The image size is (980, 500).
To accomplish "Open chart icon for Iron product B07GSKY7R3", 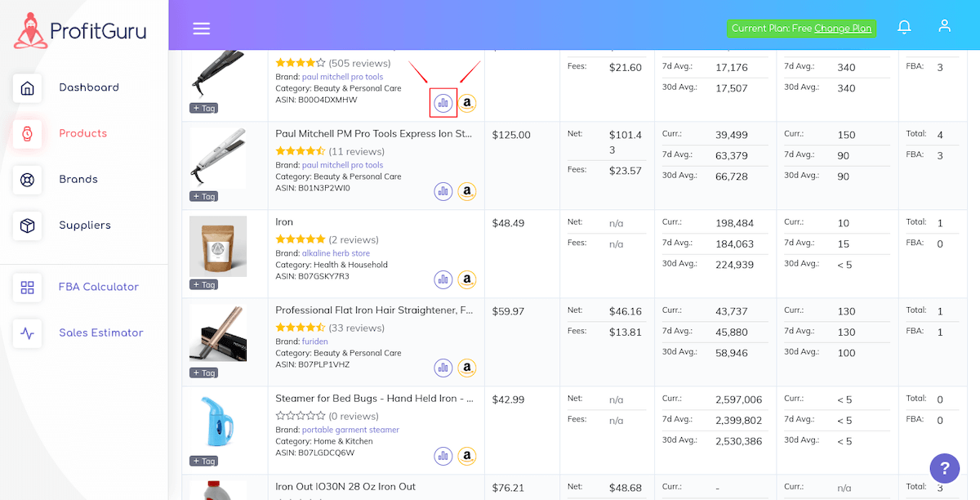I will [x=443, y=279].
